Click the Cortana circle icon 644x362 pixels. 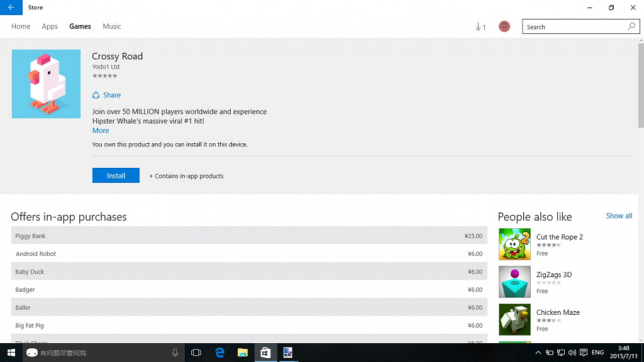(32, 353)
